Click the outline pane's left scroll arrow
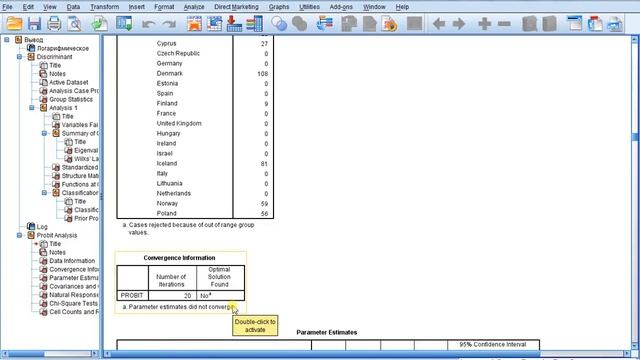 click(x=4, y=353)
